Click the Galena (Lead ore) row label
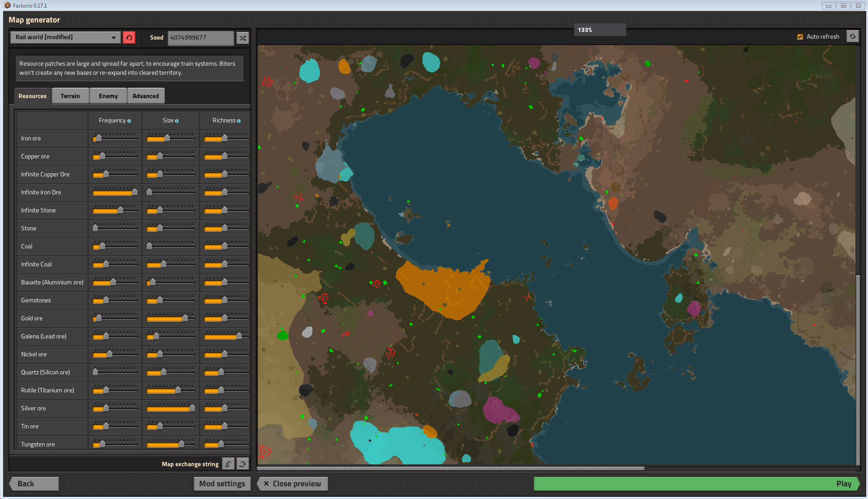This screenshot has width=868, height=499. (44, 336)
